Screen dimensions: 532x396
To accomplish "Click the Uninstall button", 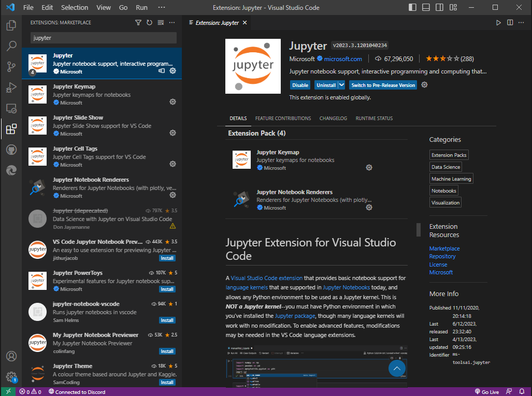I will [326, 85].
